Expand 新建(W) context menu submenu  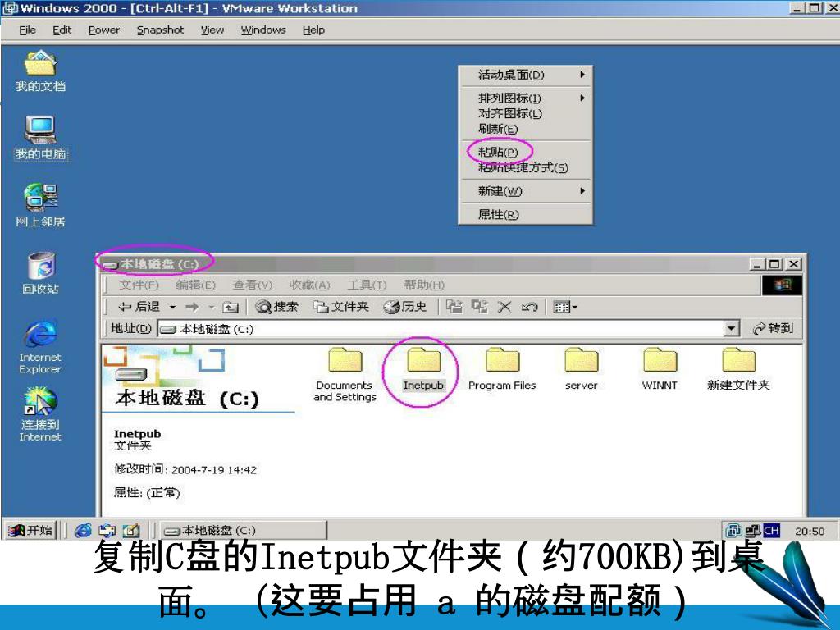526,191
